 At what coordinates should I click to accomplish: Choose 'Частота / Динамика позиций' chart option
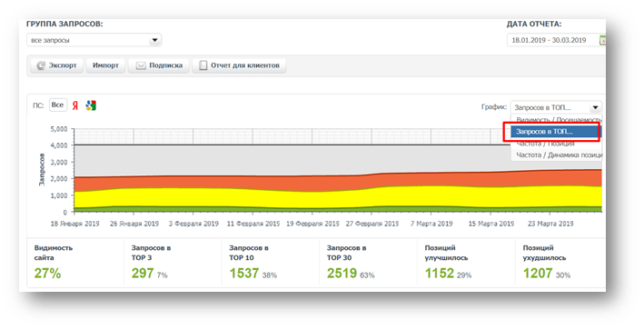tap(556, 155)
